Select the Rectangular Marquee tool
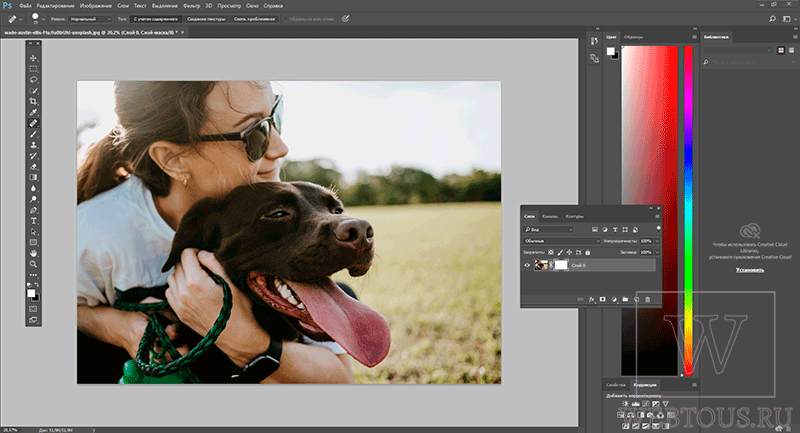Image resolution: width=800 pixels, height=433 pixels. [x=33, y=69]
